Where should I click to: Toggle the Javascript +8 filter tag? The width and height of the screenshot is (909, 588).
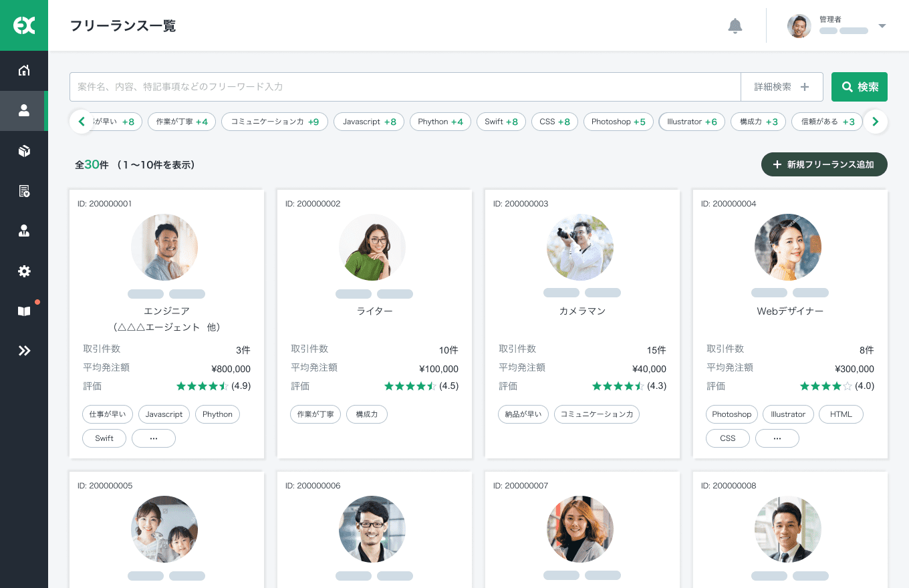pyautogui.click(x=369, y=122)
